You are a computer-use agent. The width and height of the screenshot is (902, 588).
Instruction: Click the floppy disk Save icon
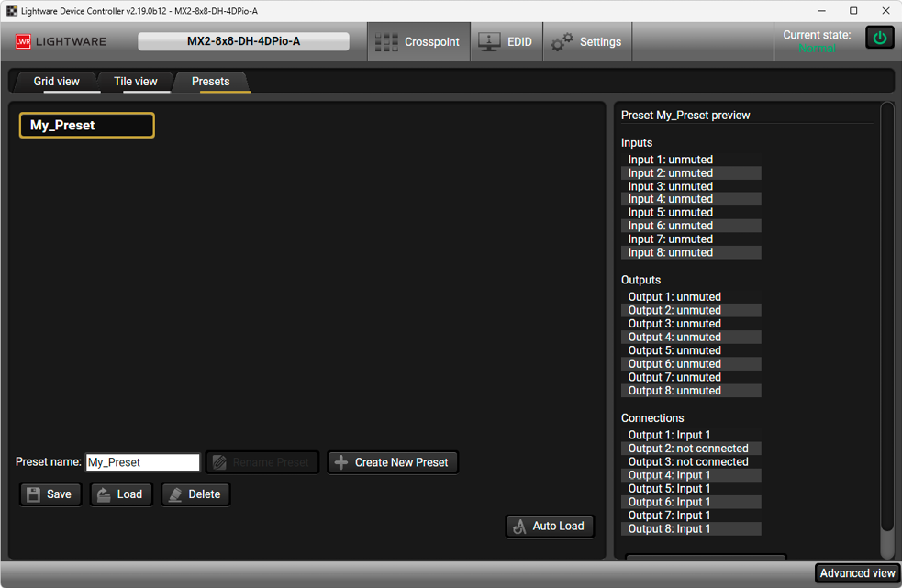pyautogui.click(x=34, y=494)
